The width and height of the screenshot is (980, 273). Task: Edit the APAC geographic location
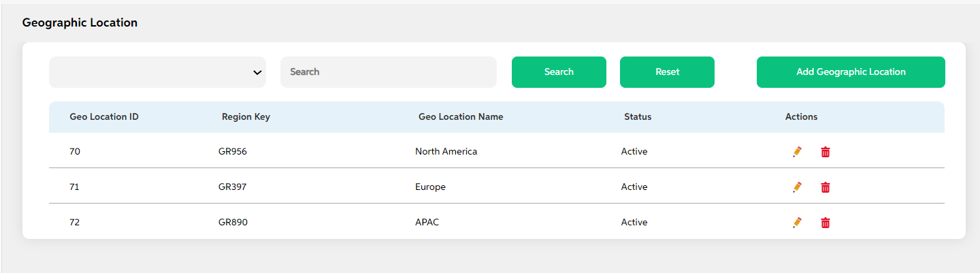pyautogui.click(x=798, y=223)
